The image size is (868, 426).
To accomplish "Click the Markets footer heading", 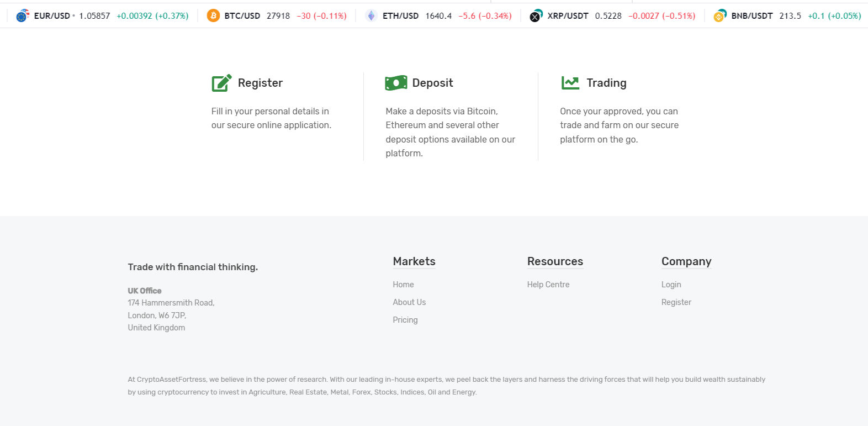I will 414,261.
